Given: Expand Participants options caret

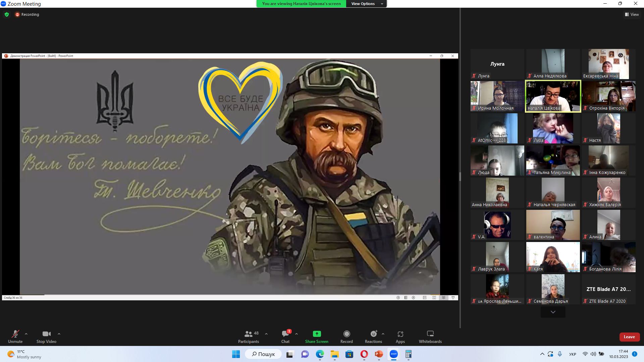Looking at the screenshot, I should (266, 334).
